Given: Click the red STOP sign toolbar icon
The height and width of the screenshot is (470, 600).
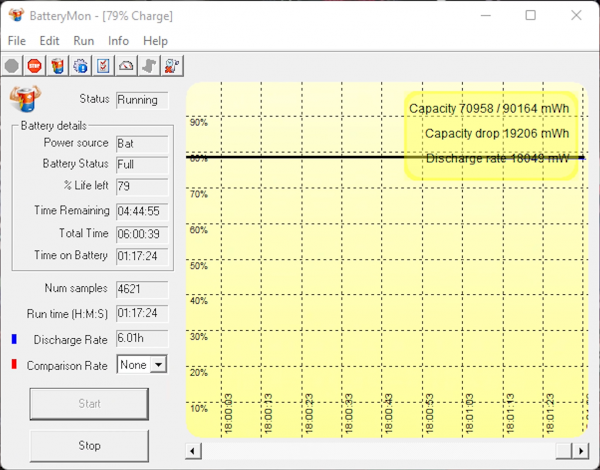Looking at the screenshot, I should point(34,66).
